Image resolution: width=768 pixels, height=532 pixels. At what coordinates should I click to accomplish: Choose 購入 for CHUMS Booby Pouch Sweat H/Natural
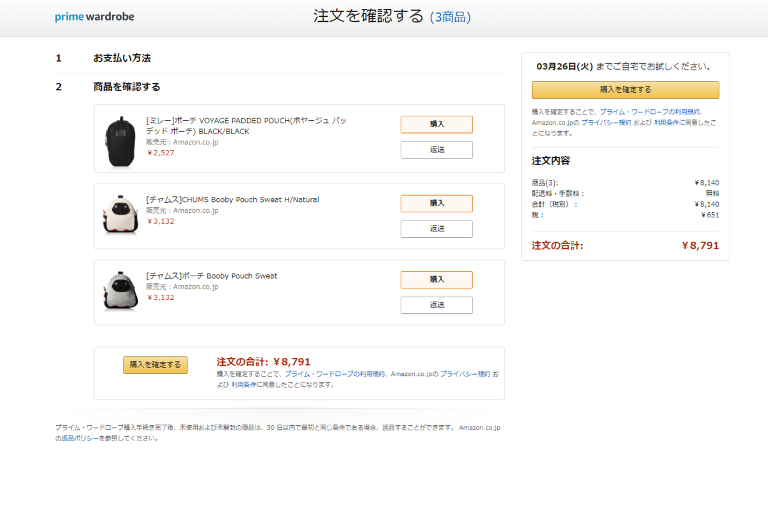click(436, 203)
